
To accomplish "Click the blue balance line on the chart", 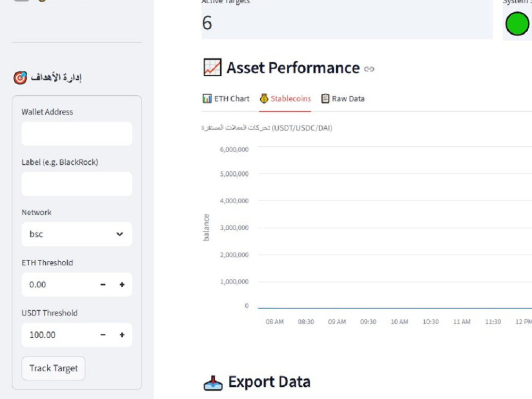I will coord(395,308).
